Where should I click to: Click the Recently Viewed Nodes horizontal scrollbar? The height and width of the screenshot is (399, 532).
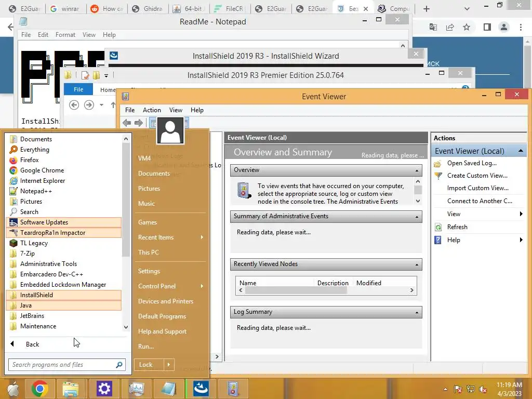click(x=296, y=290)
